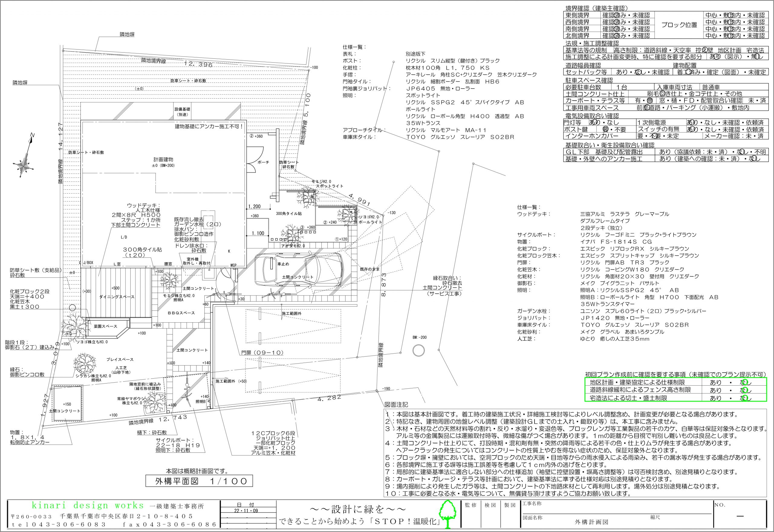Click the circle marker below BM:-200
Screen dimensions: 774x532
tap(418, 350)
